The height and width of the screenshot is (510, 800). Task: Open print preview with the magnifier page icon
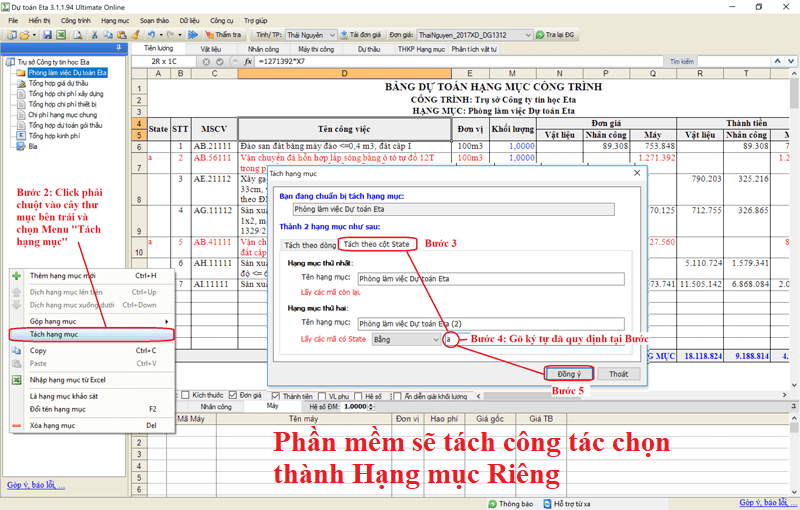point(78,35)
